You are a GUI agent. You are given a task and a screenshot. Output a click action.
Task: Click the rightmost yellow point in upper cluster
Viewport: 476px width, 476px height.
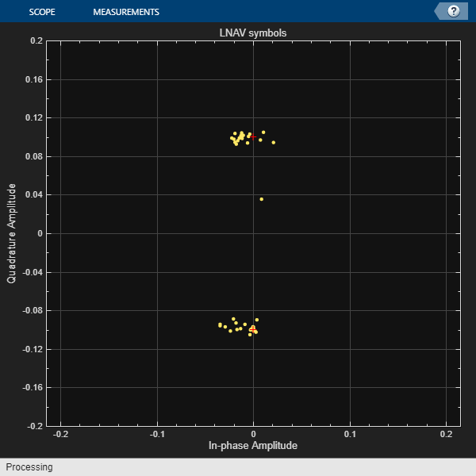click(274, 143)
